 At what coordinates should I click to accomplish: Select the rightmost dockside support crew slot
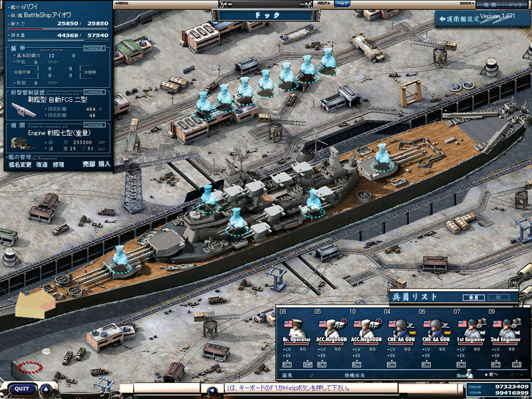[x=328, y=62]
